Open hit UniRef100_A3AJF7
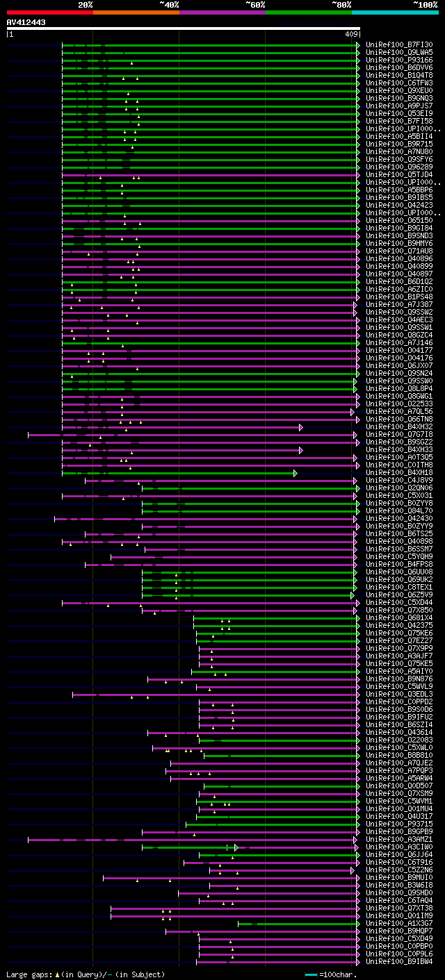Viewport: 445px width, 980px height. [399, 656]
